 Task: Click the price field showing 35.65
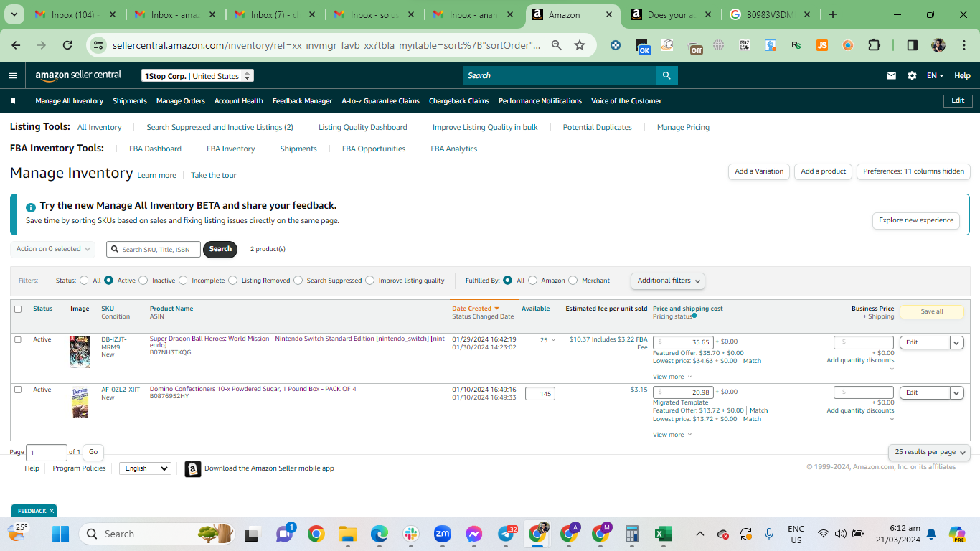click(683, 342)
